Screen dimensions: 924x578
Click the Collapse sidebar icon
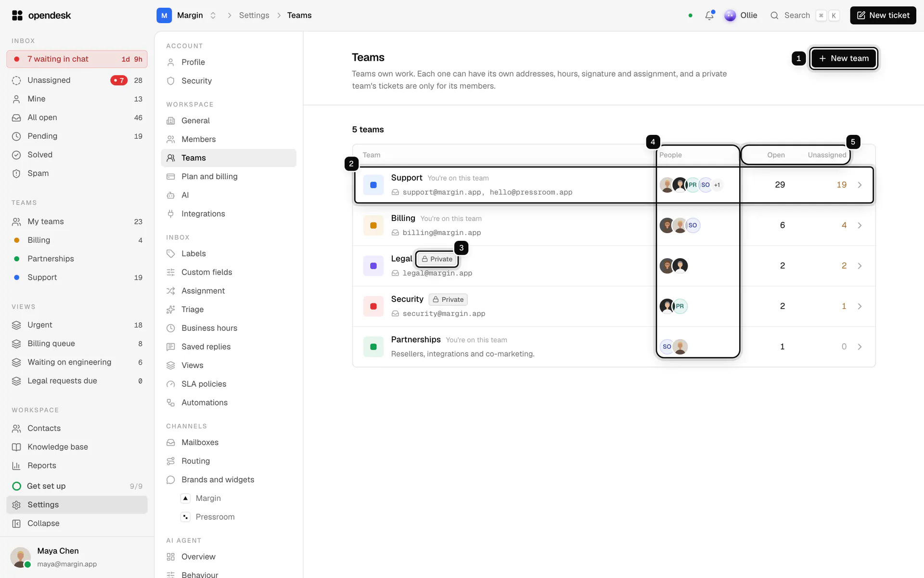16,524
